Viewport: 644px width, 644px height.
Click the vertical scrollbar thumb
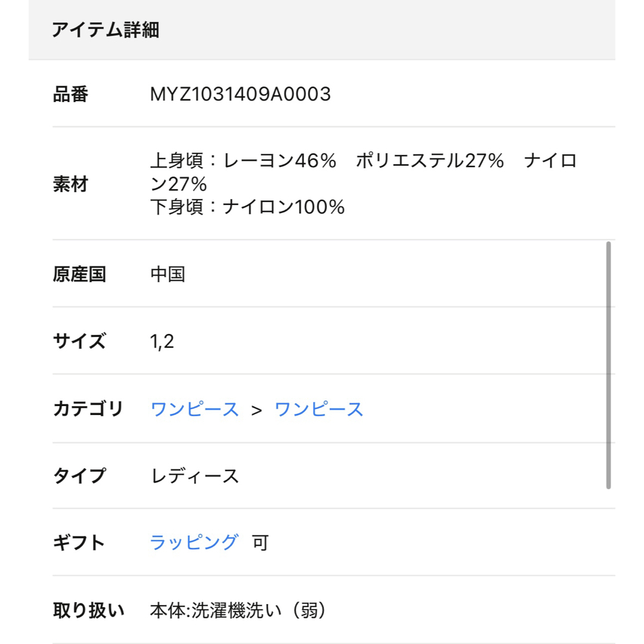tap(608, 365)
